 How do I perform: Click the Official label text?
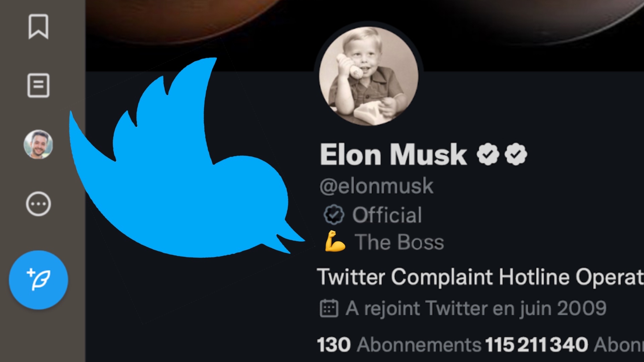click(x=387, y=215)
